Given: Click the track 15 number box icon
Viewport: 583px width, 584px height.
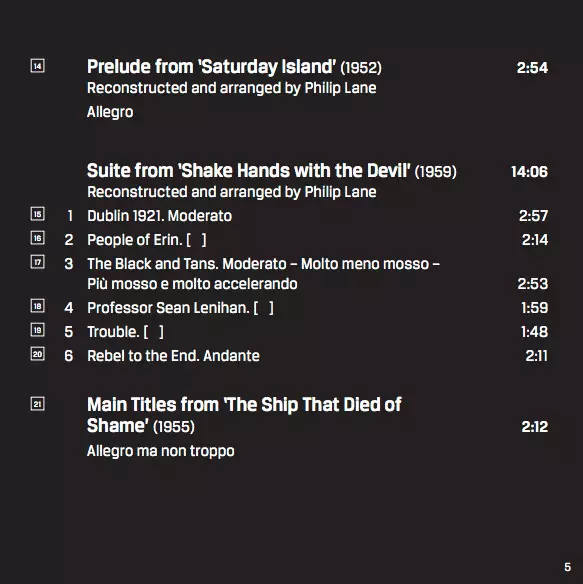Looking at the screenshot, I should (x=37, y=214).
